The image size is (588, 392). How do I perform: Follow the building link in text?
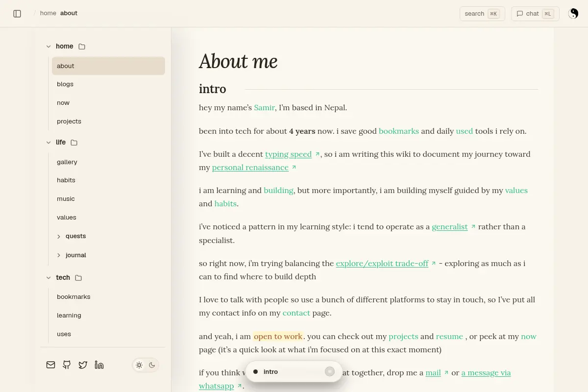(278, 190)
